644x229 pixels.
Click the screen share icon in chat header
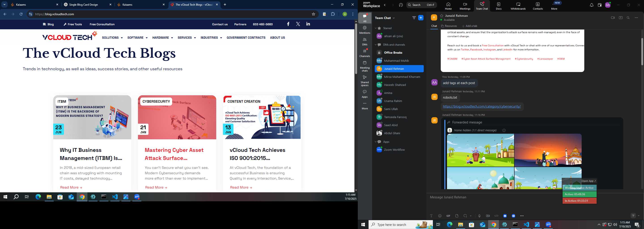pyautogui.click(x=621, y=18)
